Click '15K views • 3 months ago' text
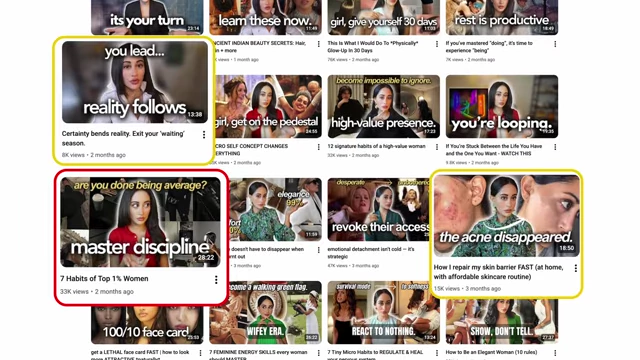Viewport: 640px width, 360px height. click(x=467, y=289)
